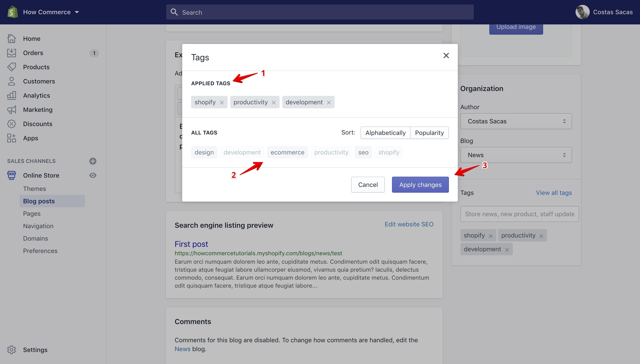Image resolution: width=640 pixels, height=364 pixels.
Task: Remove productivity tag in Organization panel
Action: (x=541, y=236)
